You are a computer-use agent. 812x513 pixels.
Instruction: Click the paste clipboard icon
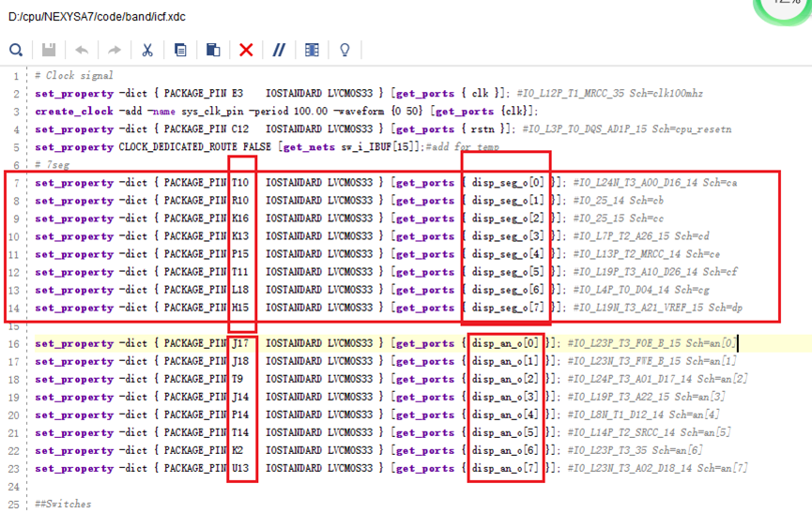213,50
